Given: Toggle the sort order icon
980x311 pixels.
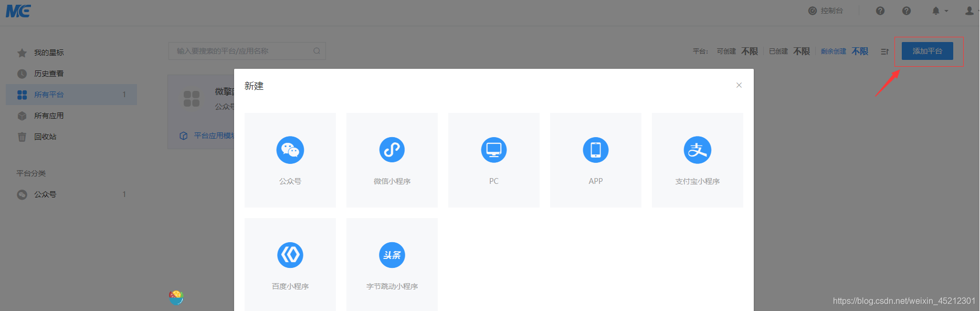Looking at the screenshot, I should pyautogui.click(x=885, y=51).
